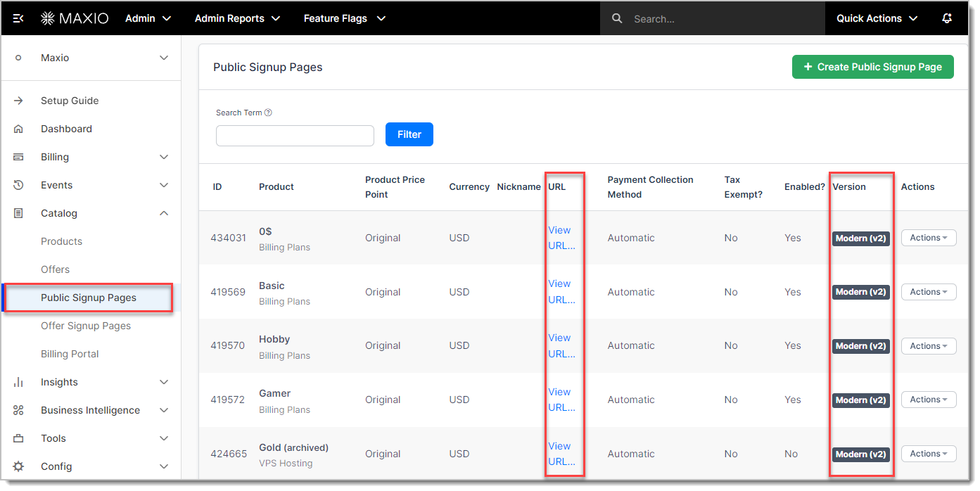The image size is (980, 491).
Task: Click the Config gear icon
Action: point(19,466)
